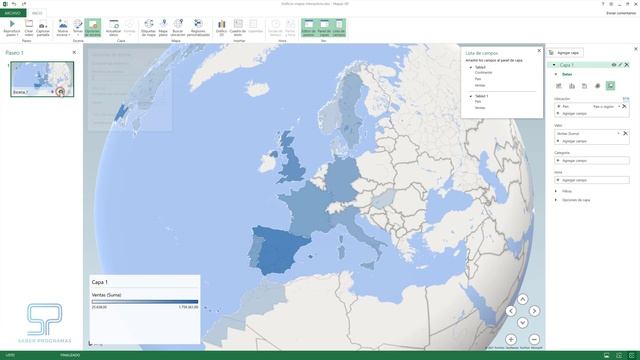
Task: Close the Paseo 1 tour editor pane
Action: point(74,52)
